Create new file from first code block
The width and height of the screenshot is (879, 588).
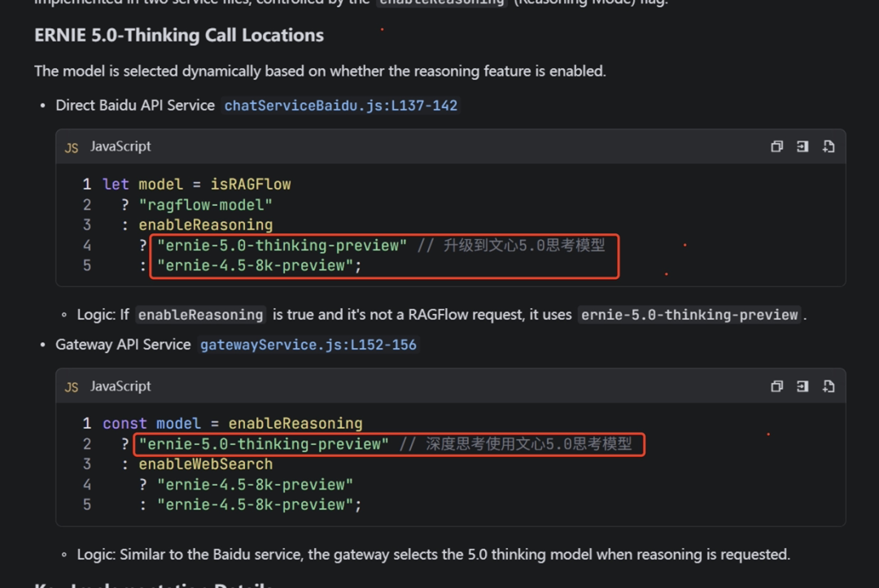click(829, 146)
